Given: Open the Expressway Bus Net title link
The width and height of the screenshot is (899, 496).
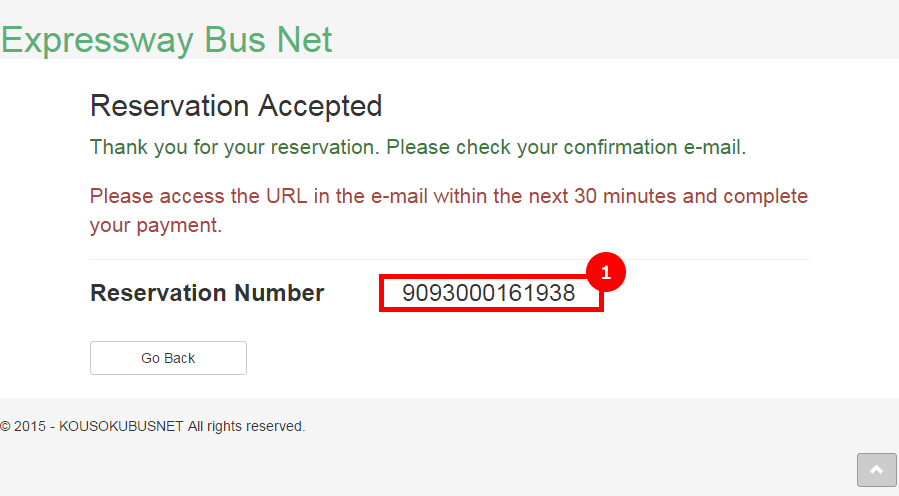Looking at the screenshot, I should click(166, 40).
